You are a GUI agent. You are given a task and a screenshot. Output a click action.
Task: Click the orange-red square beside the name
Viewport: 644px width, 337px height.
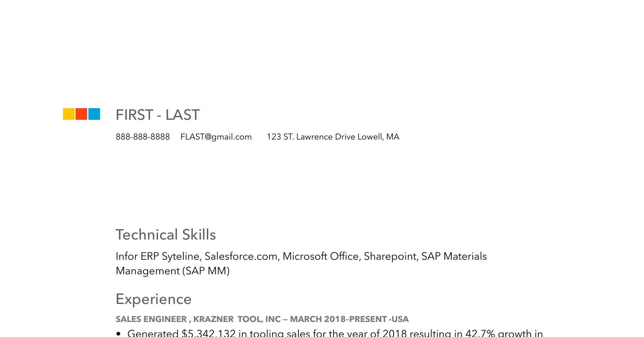coord(82,114)
